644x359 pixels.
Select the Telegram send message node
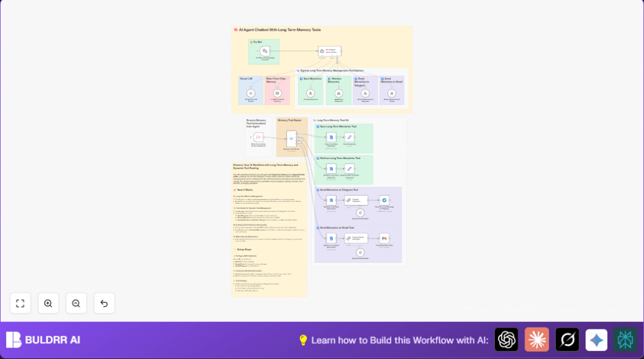[384, 200]
